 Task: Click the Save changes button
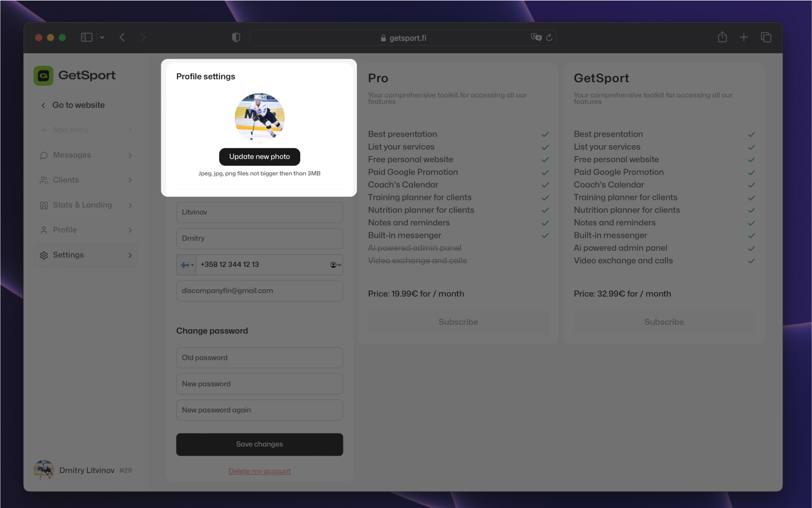[260, 445]
